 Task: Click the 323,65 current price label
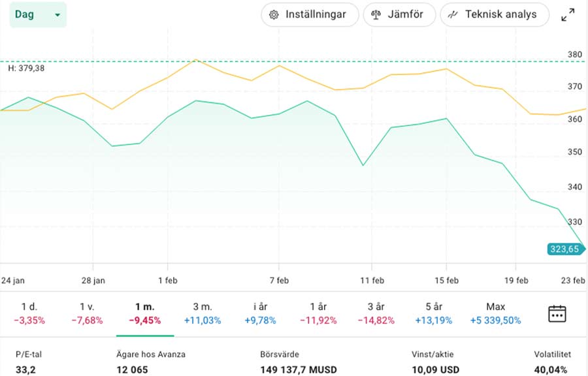pyautogui.click(x=564, y=249)
